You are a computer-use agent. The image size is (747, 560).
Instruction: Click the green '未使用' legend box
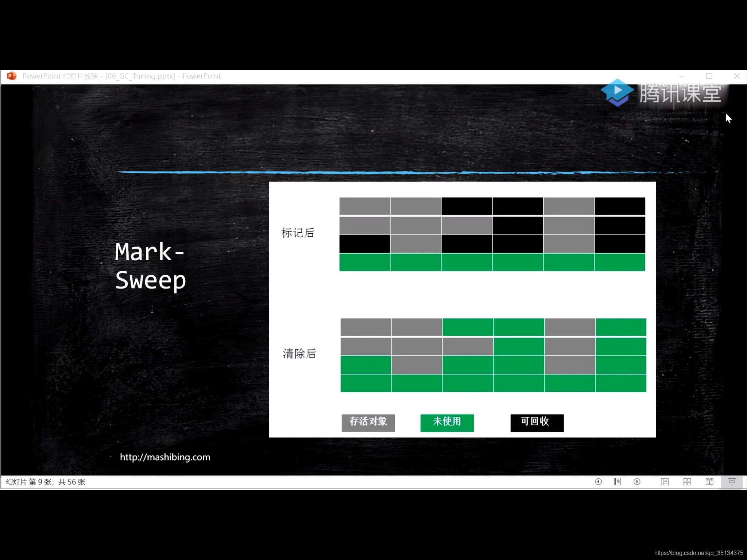pyautogui.click(x=447, y=423)
